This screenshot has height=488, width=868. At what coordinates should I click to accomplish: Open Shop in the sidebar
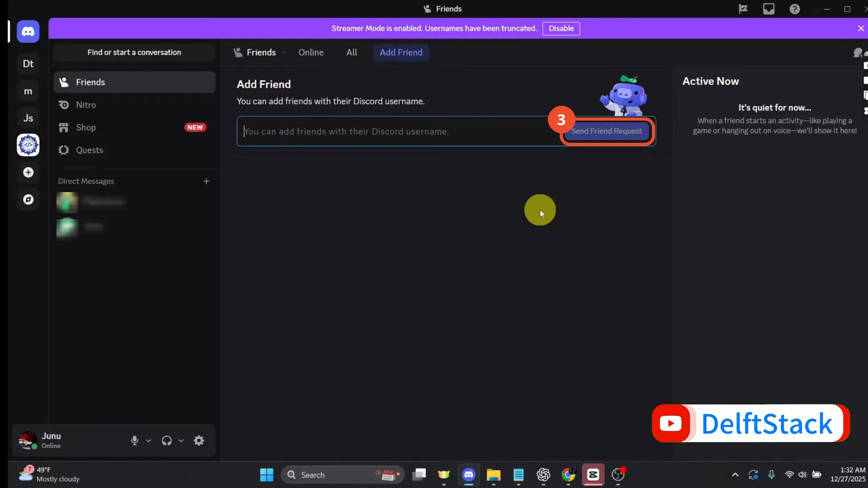click(x=134, y=127)
